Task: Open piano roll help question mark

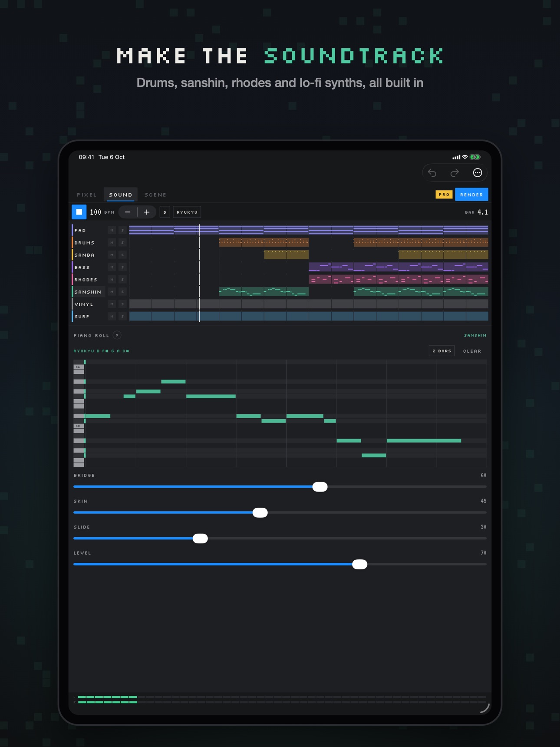Action: coord(117,335)
